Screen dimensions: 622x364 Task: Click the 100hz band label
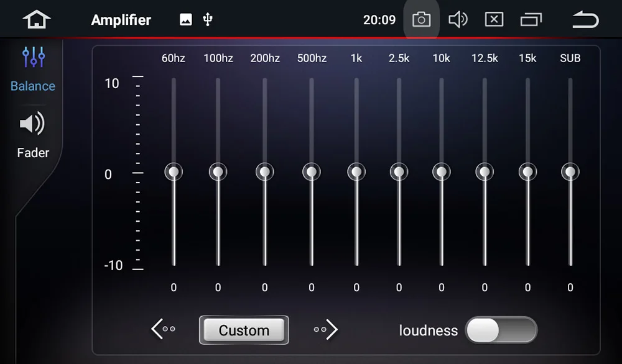[218, 58]
